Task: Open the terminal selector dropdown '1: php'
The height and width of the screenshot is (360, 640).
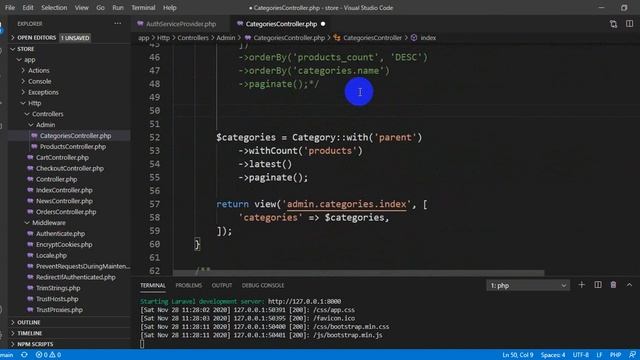Action: 528,285
